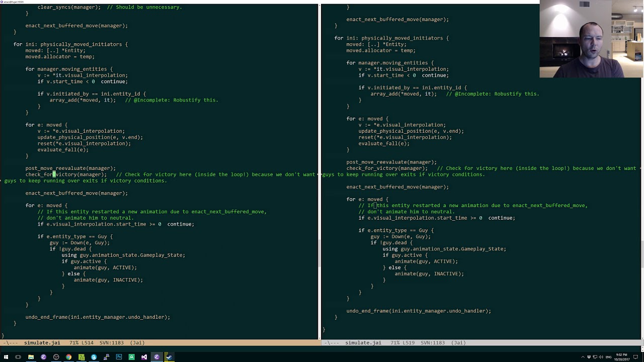
Task: Click SVN:1183 in the left mode line
Action: coord(112,342)
